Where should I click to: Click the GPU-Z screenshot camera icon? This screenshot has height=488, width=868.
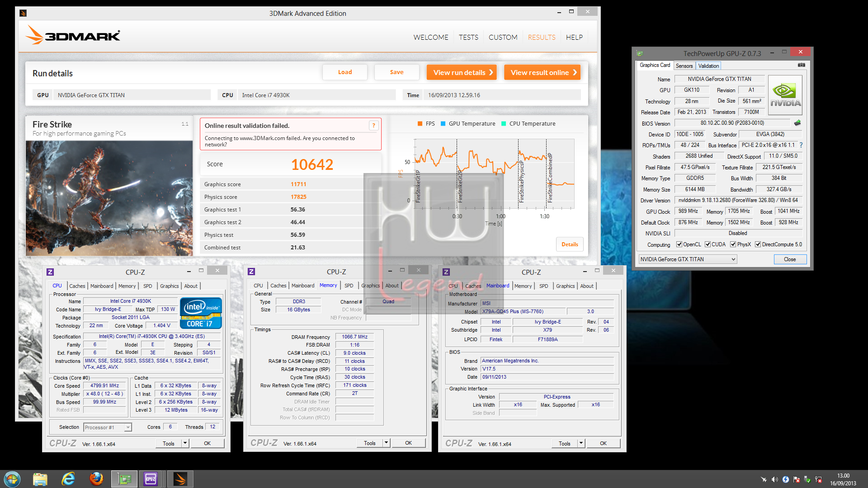tap(801, 65)
